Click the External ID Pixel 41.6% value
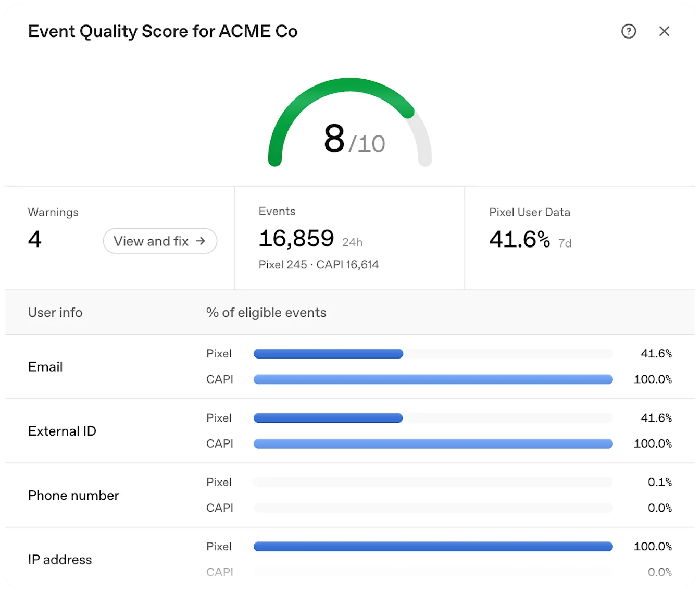This screenshot has width=700, height=592. 656,418
